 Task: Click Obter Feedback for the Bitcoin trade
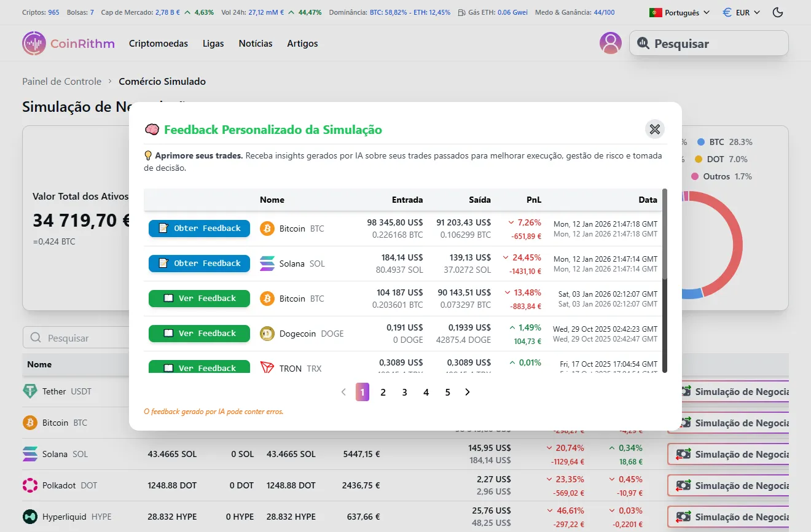198,228
